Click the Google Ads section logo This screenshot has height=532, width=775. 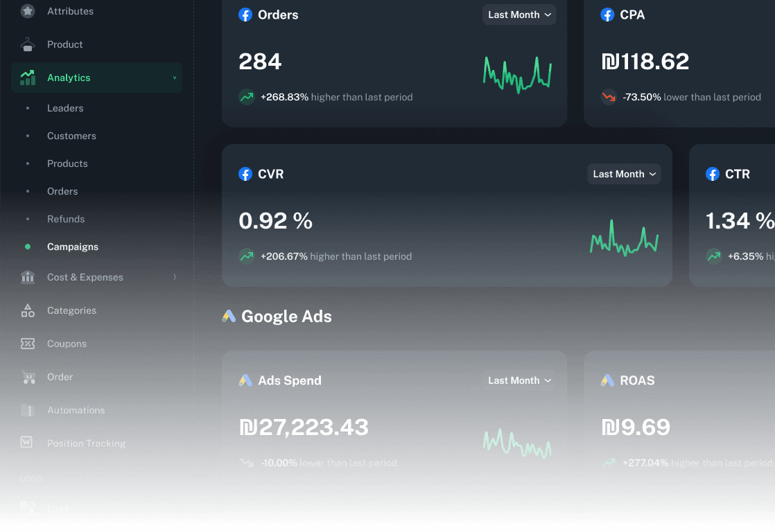pyautogui.click(x=228, y=316)
